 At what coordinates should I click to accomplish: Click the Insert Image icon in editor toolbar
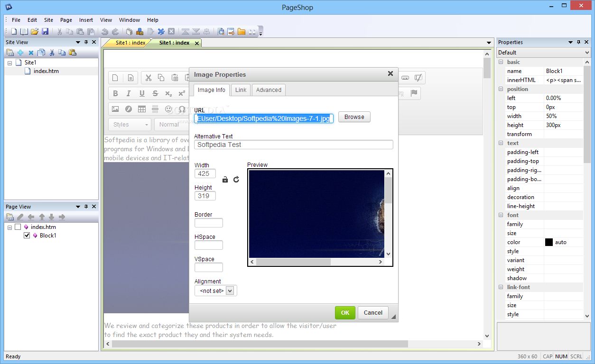(x=115, y=109)
